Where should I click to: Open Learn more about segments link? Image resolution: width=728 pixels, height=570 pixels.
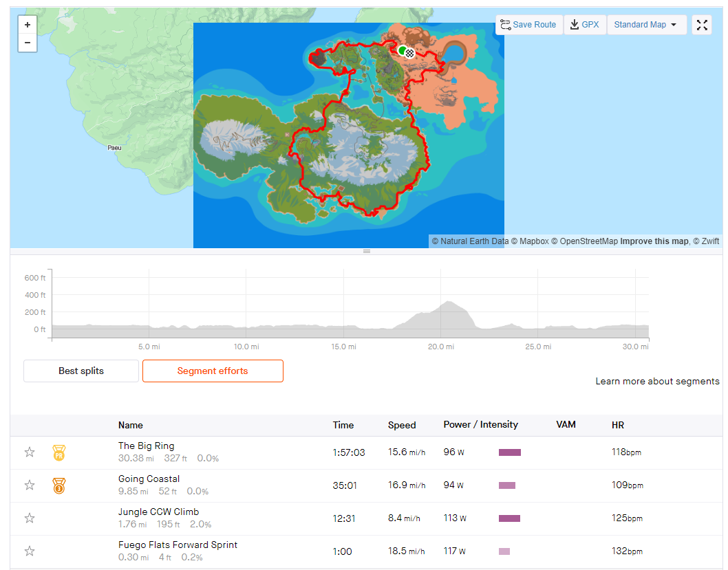(657, 381)
